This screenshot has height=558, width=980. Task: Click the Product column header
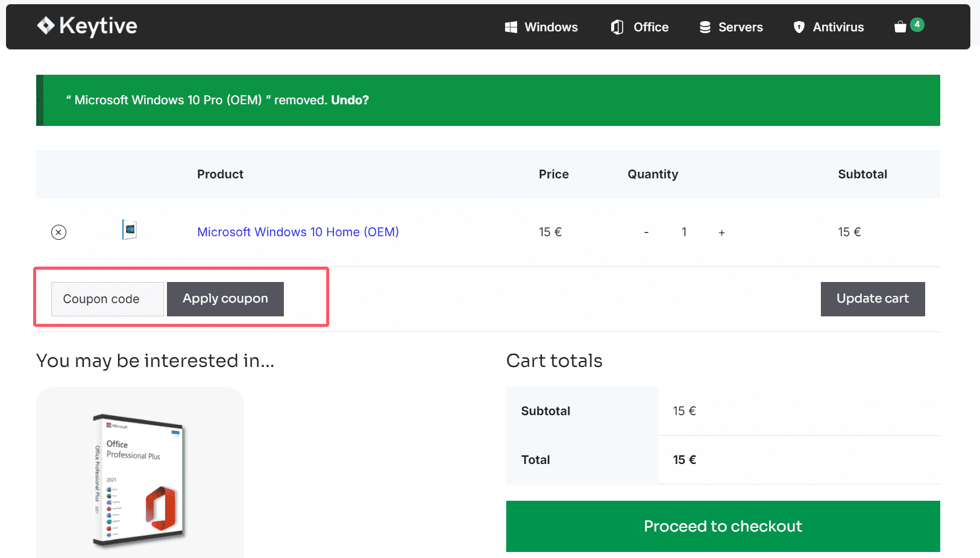pos(220,174)
